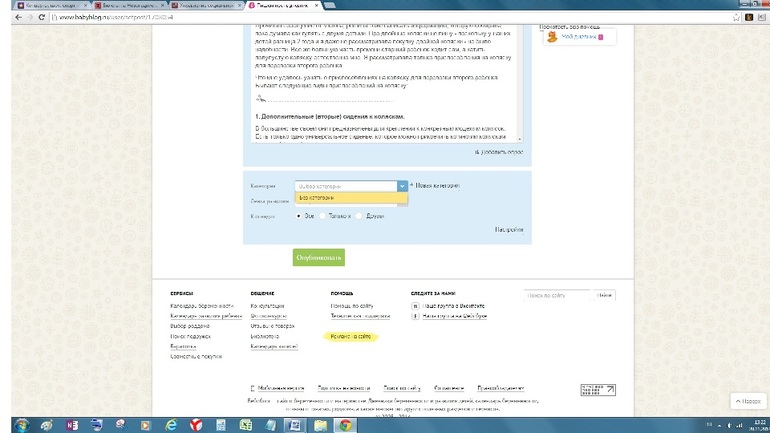Launch Internet Explorer from the taskbar
Image resolution: width=770 pixels, height=433 pixels.
click(x=170, y=425)
